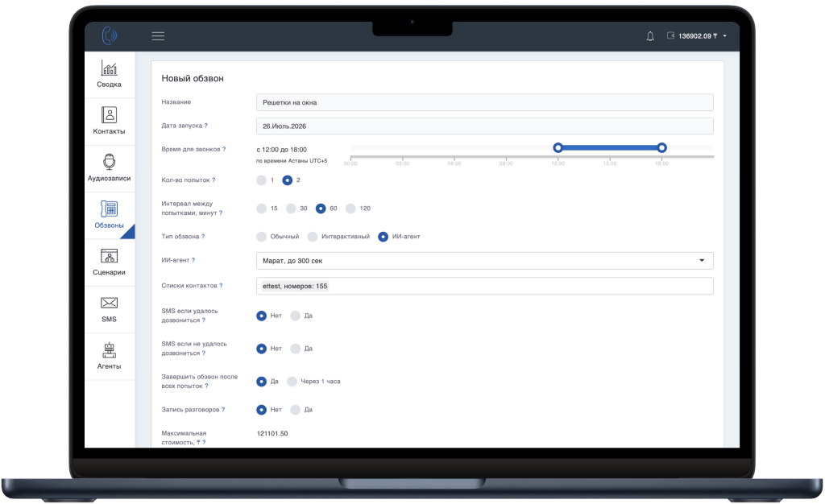Select 15 minute interval radio
The width and height of the screenshot is (825, 504).
click(x=262, y=209)
